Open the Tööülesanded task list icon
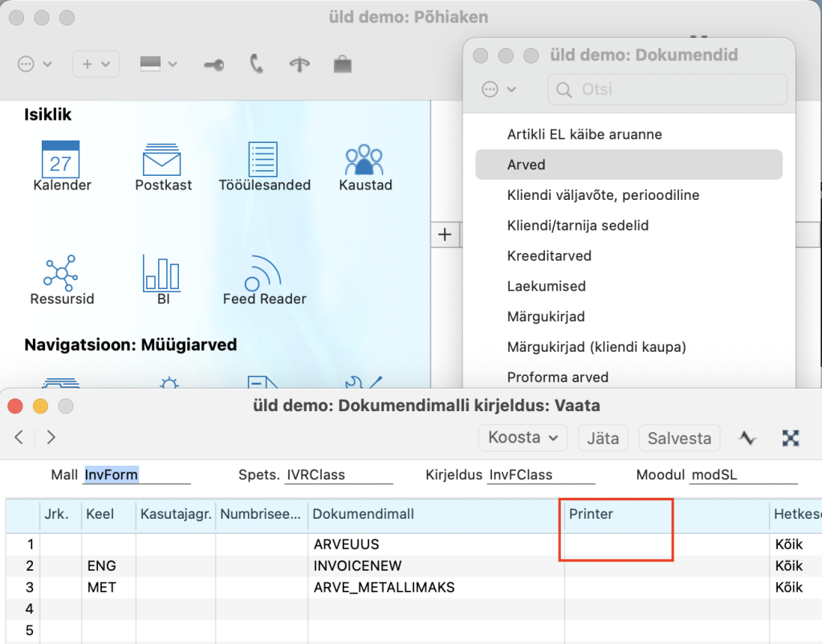 pyautogui.click(x=264, y=160)
